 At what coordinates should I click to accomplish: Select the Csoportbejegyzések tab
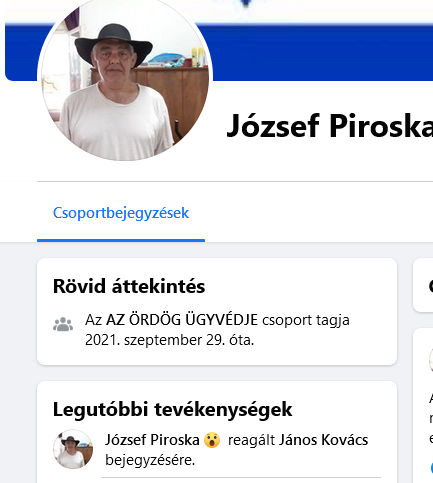pos(121,213)
